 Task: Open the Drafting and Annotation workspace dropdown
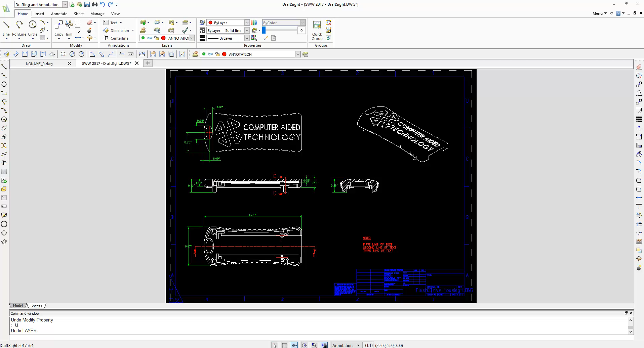(x=65, y=4)
